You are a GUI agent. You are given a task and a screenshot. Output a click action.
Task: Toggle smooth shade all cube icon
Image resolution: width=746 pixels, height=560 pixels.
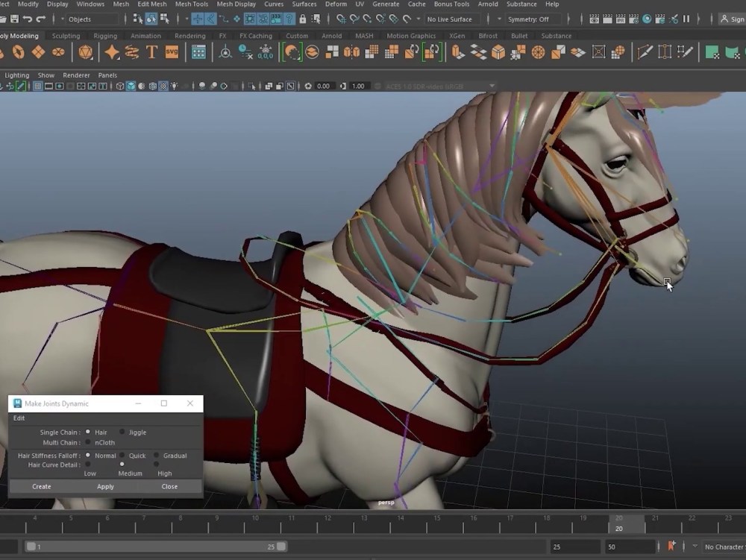click(131, 86)
